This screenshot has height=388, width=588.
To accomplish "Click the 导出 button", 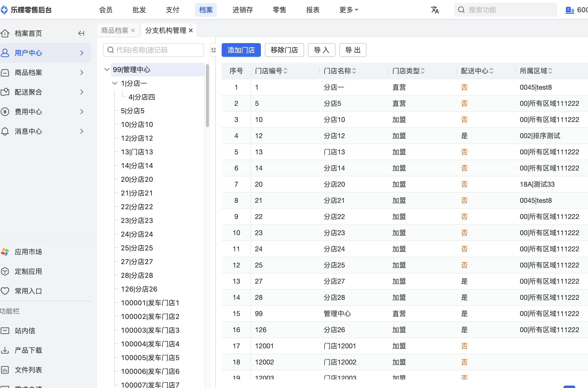I will click(x=353, y=50).
